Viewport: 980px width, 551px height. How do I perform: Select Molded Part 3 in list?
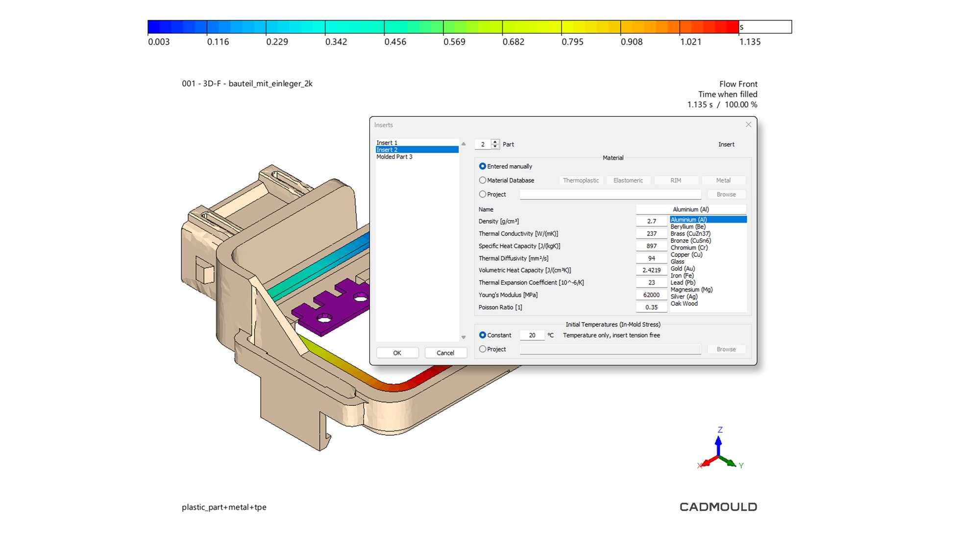click(394, 157)
